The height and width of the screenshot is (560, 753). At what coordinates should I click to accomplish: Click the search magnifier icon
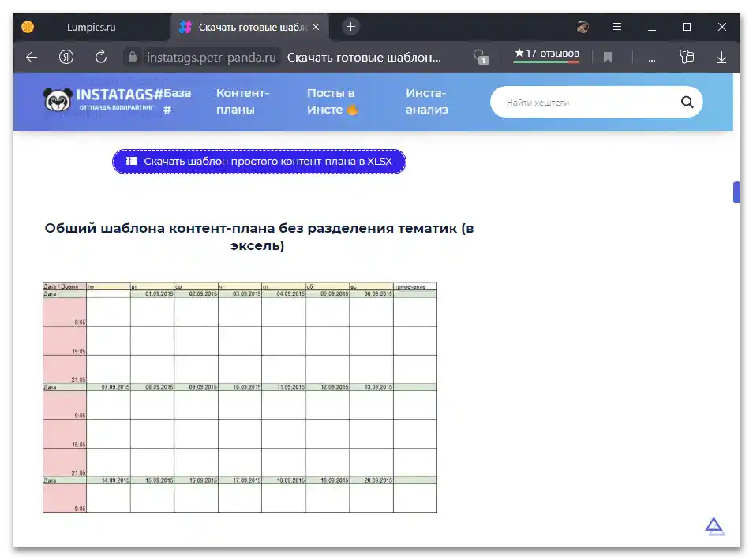tap(687, 102)
